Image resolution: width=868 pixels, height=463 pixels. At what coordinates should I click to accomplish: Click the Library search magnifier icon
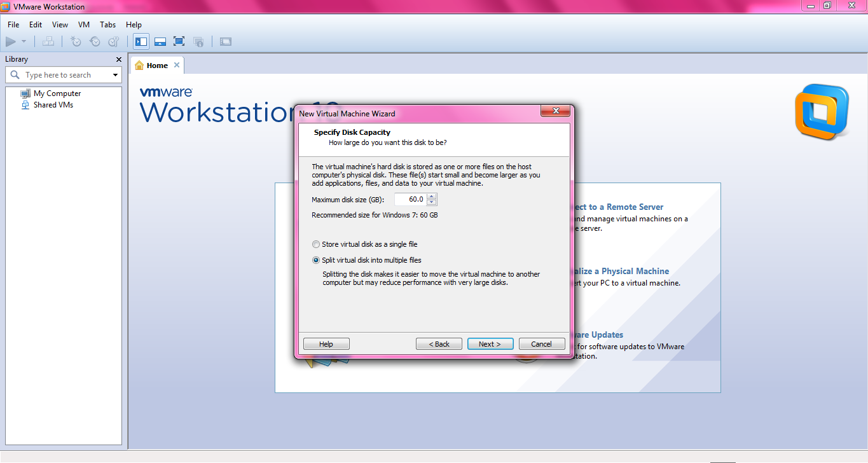click(x=15, y=75)
